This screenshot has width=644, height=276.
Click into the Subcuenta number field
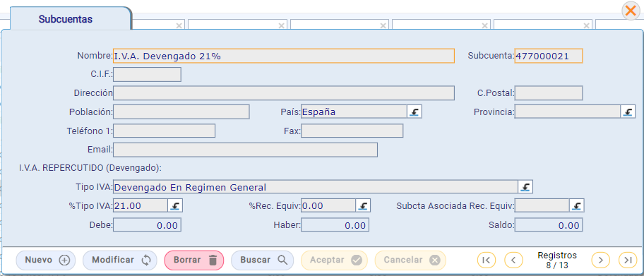pos(548,56)
